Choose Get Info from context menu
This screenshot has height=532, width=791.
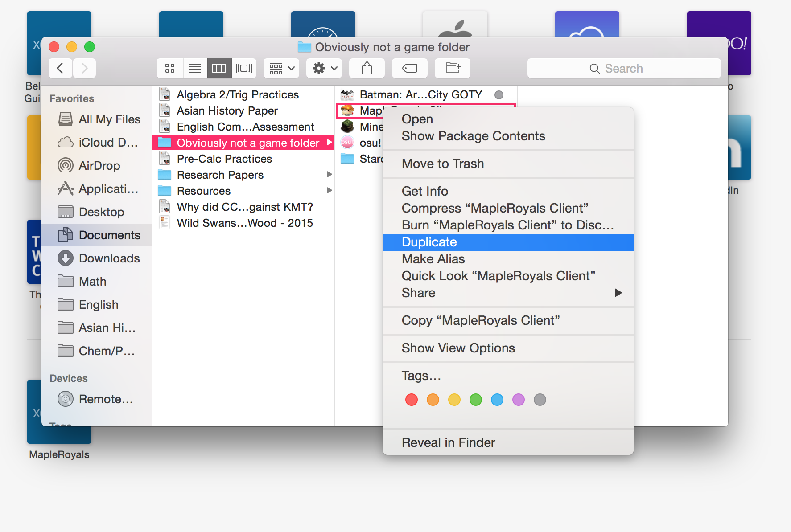tap(508, 191)
